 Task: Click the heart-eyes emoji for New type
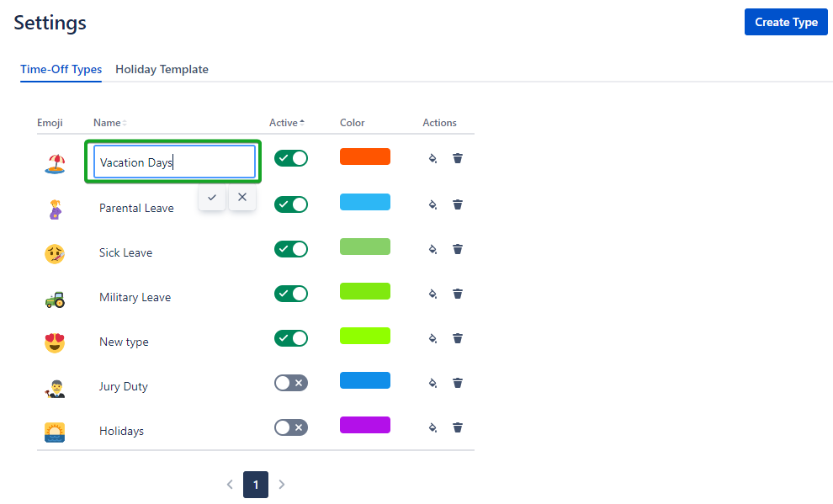point(55,342)
